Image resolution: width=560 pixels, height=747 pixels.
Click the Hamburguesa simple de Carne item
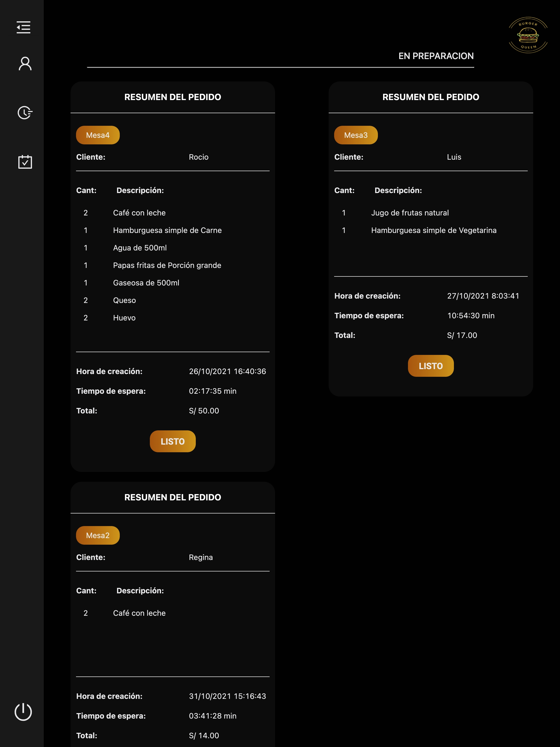(x=167, y=230)
